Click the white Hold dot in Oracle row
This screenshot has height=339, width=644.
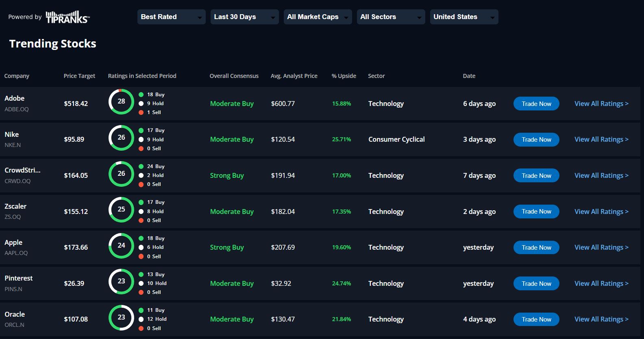click(x=141, y=319)
